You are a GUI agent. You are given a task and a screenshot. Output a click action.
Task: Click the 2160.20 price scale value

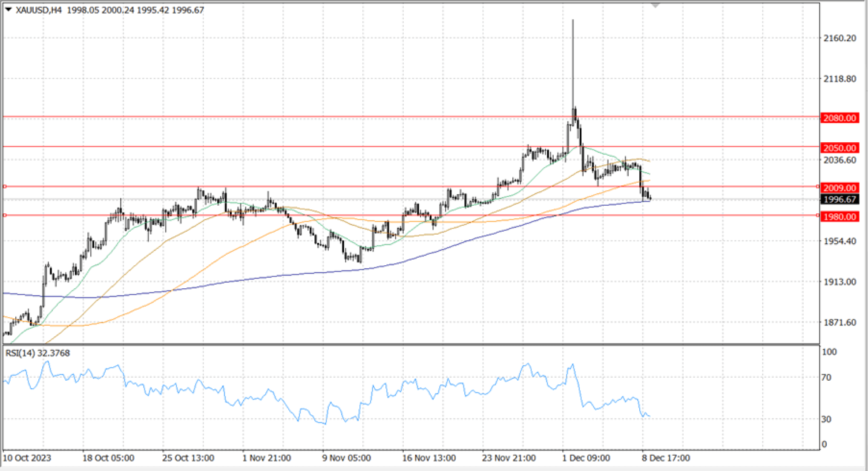point(839,38)
